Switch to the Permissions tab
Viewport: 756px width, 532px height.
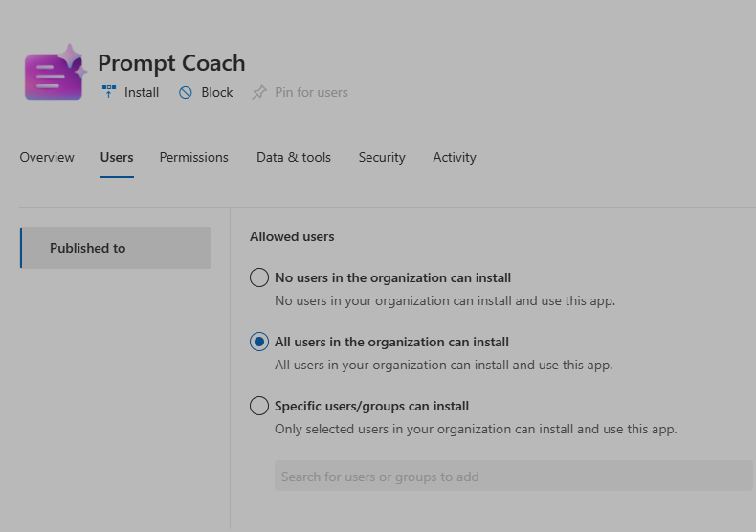pos(194,157)
